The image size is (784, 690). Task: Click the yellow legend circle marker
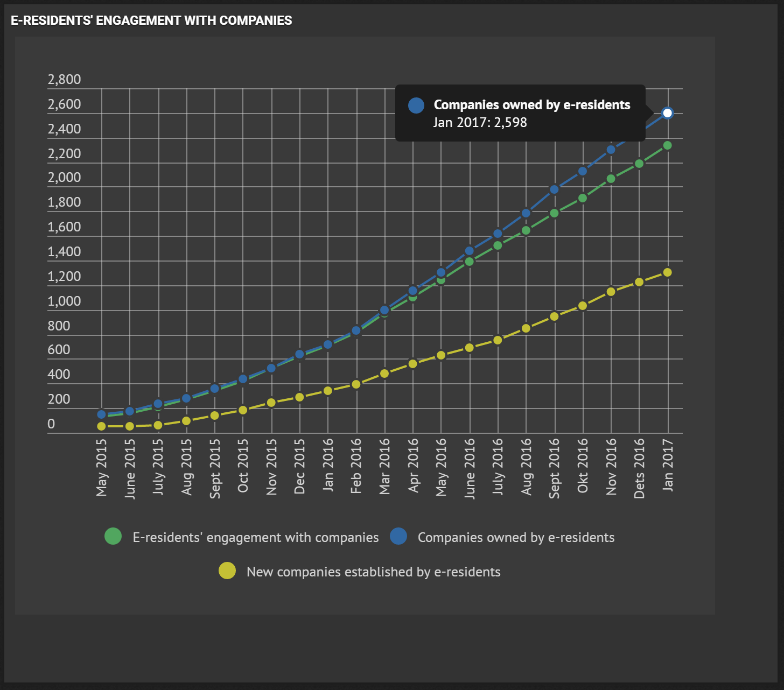pyautogui.click(x=227, y=571)
